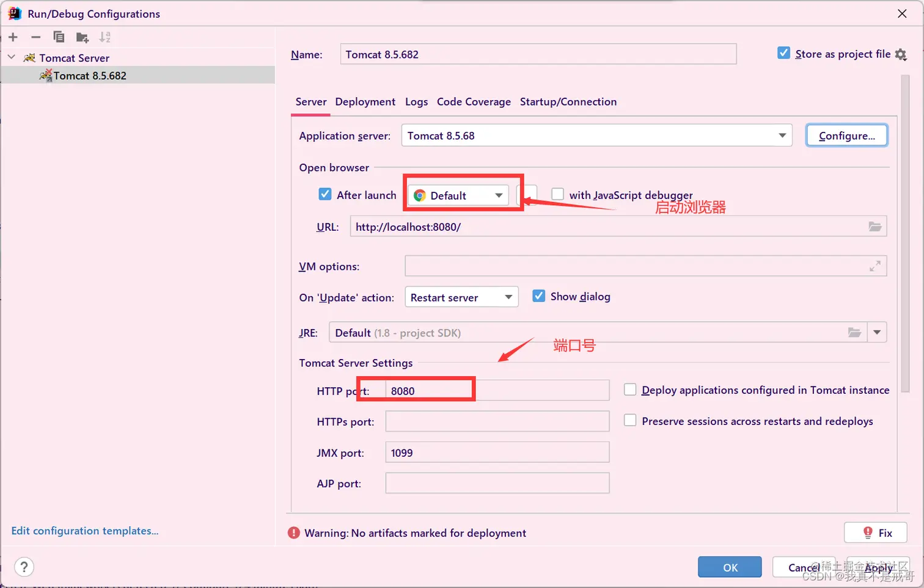Screen dimensions: 924x588
Task: Open Edit configuration templates link
Action: [84, 531]
